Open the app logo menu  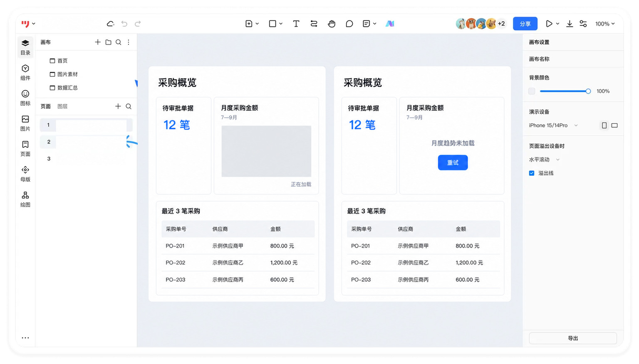[x=25, y=24]
